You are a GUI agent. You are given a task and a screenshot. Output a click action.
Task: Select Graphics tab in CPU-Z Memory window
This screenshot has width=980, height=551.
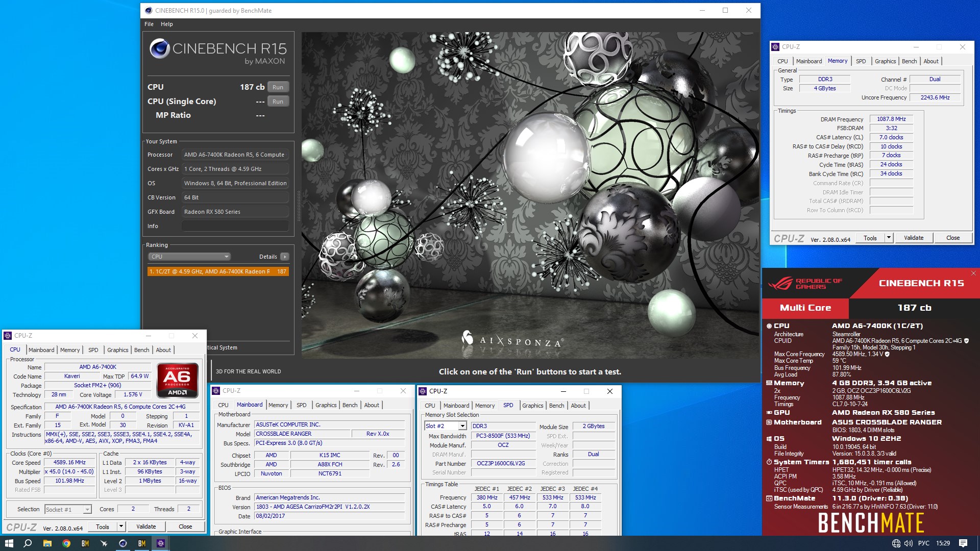tap(885, 61)
